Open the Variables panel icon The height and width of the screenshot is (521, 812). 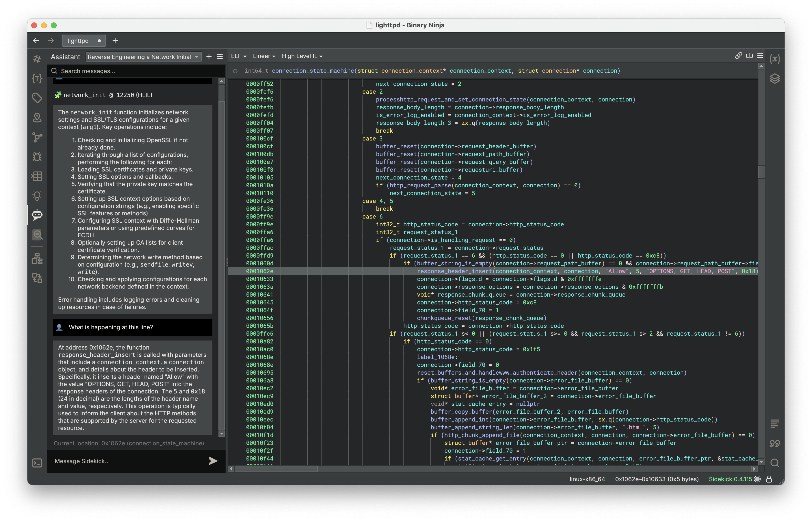pos(774,59)
